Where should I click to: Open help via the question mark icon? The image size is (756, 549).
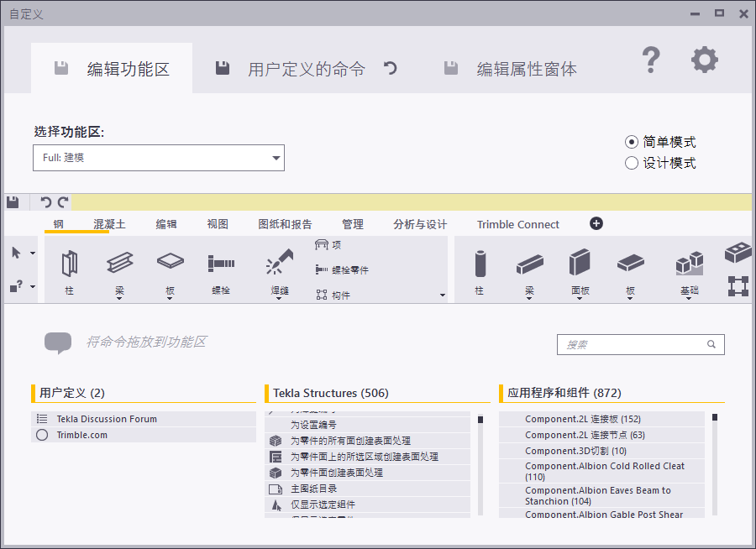(651, 60)
